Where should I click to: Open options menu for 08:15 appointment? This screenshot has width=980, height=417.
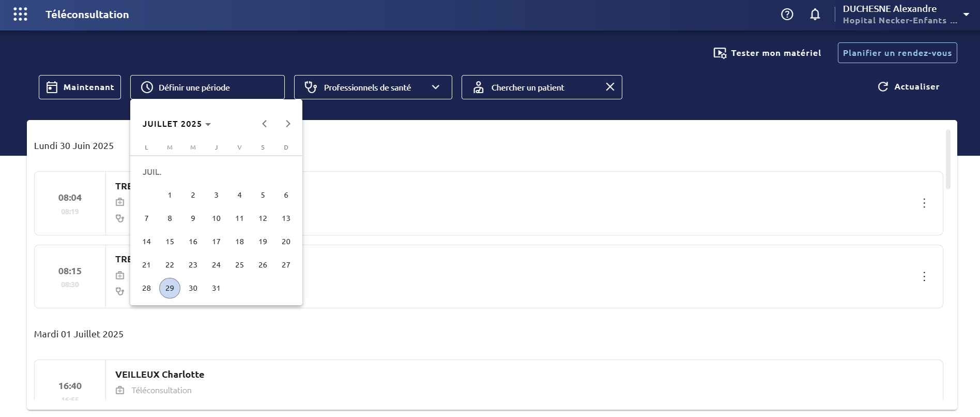click(x=924, y=277)
